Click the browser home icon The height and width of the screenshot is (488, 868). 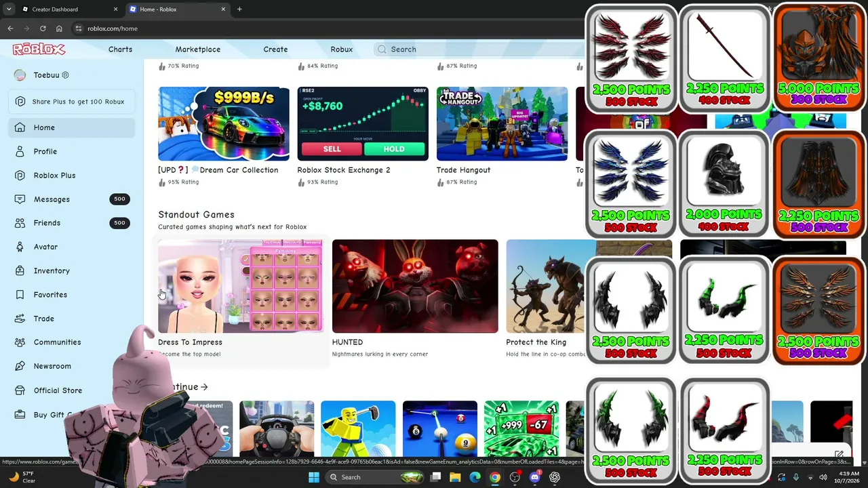point(59,28)
